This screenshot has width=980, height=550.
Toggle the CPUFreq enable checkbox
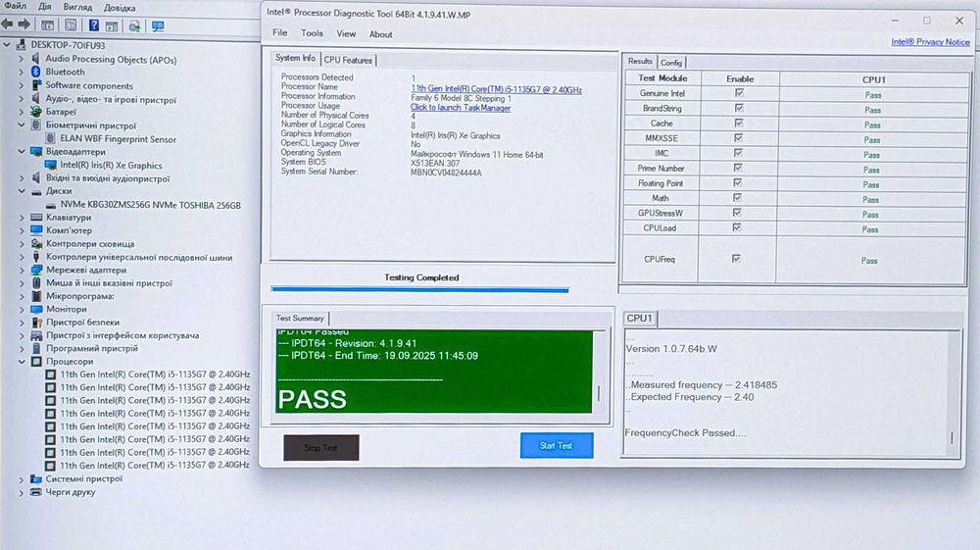(x=736, y=258)
